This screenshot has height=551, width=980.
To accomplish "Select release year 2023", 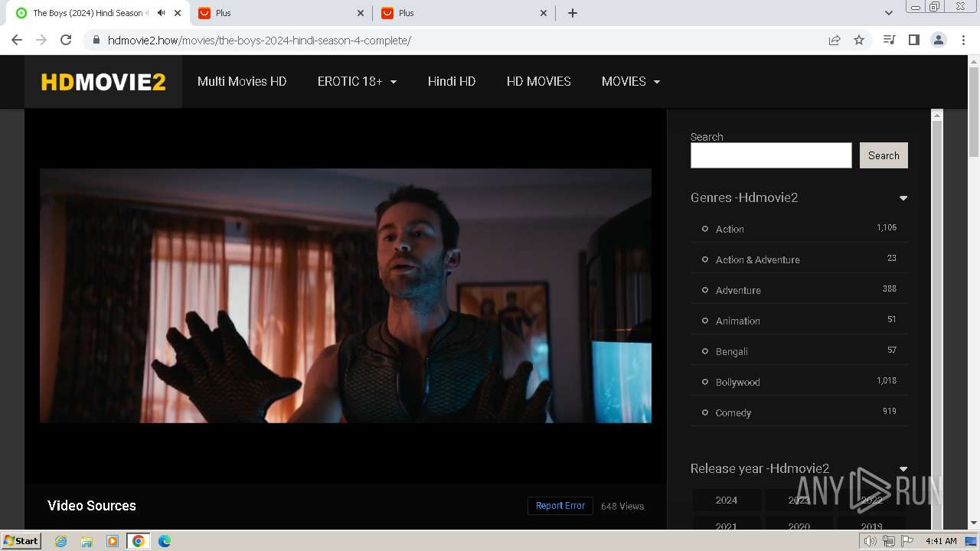I will (799, 500).
